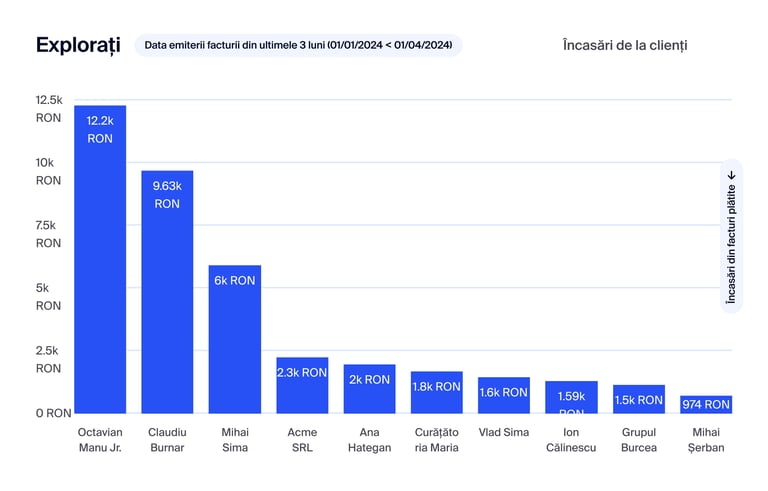768x491 pixels.
Task: Select the Ion Călinescu bar
Action: click(571, 400)
